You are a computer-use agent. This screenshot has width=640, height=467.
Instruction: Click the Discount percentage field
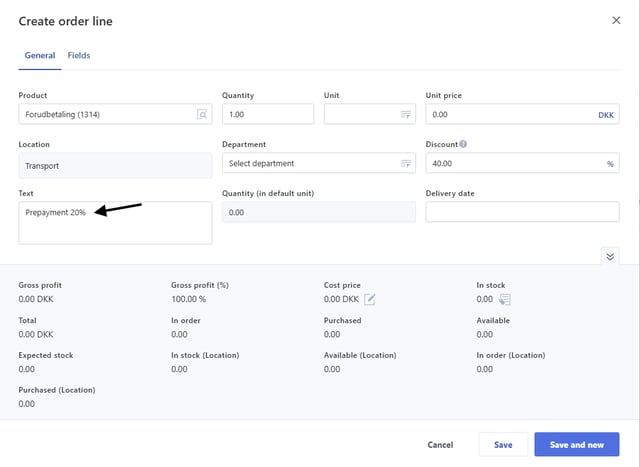[512, 164]
